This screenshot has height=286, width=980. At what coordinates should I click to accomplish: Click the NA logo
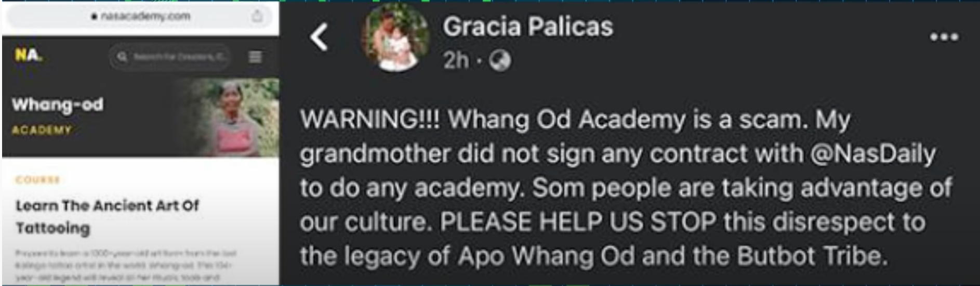click(x=29, y=55)
